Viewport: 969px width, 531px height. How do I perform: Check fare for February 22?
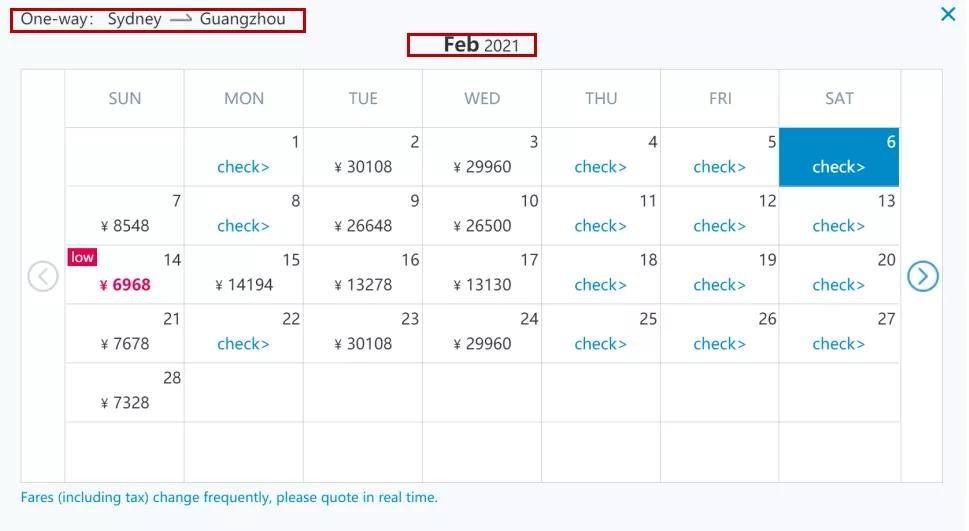point(243,344)
